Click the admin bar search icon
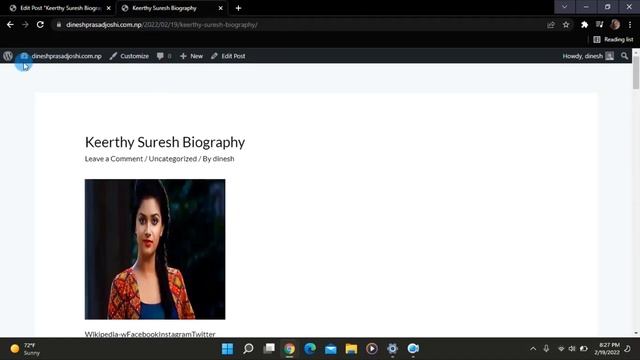640x360 pixels. pos(624,56)
